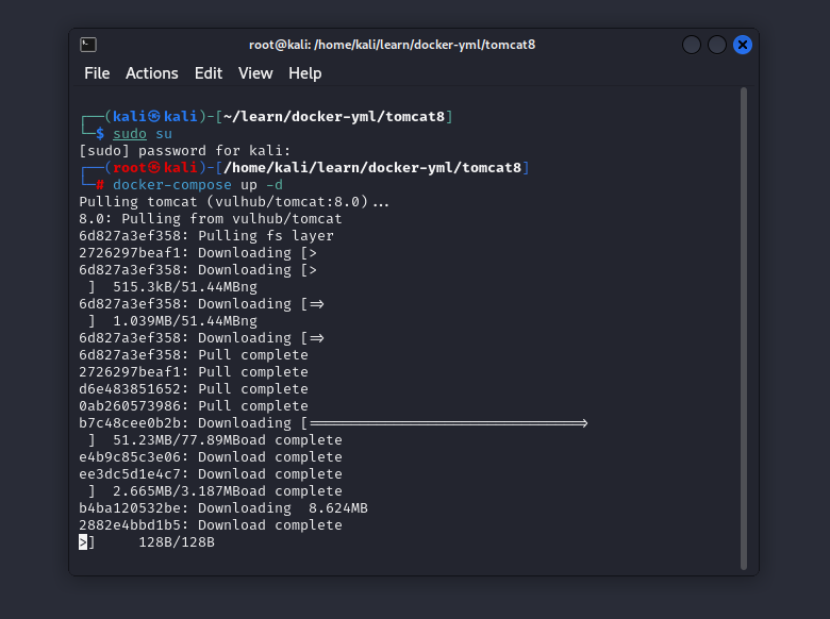Click the 'sudo su' command text

[142, 133]
